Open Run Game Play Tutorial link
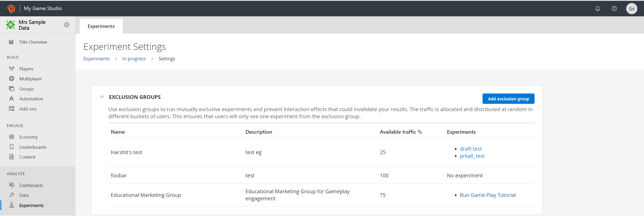 487,195
